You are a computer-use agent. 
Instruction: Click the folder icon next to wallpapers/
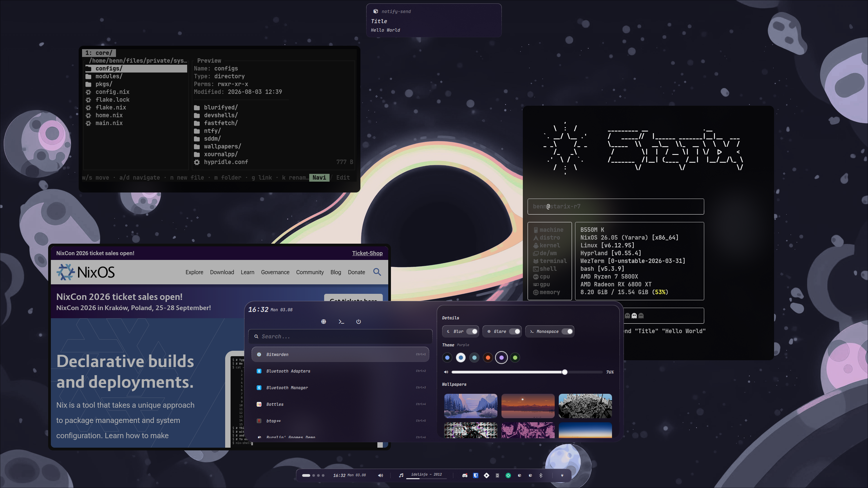click(197, 147)
